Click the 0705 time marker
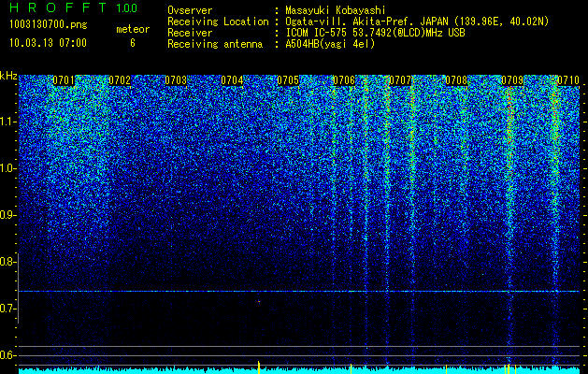 pyautogui.click(x=288, y=80)
